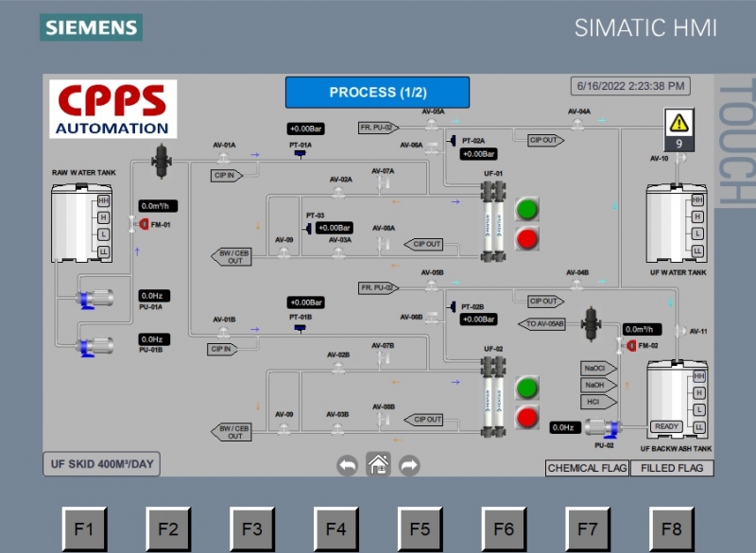
Task: Open the alarm warning indicator showing 9
Action: coord(680,130)
